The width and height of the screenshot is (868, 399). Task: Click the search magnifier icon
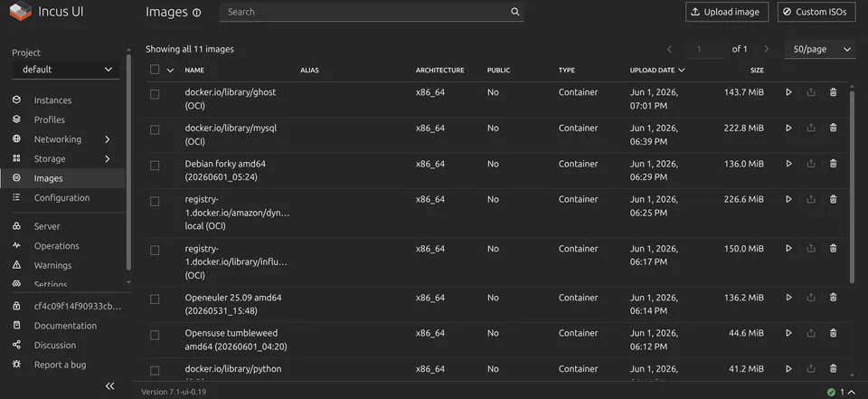point(514,12)
